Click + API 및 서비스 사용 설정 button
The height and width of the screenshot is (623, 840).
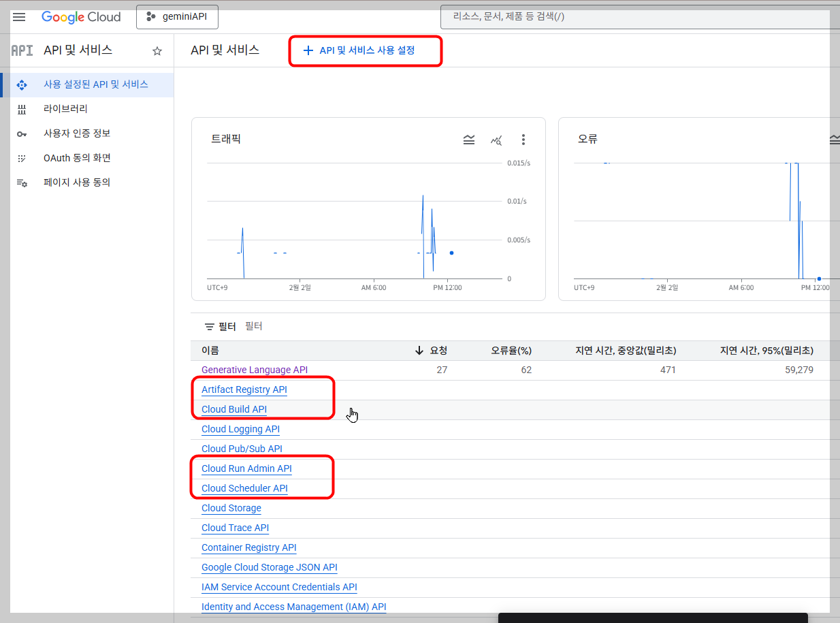[359, 50]
